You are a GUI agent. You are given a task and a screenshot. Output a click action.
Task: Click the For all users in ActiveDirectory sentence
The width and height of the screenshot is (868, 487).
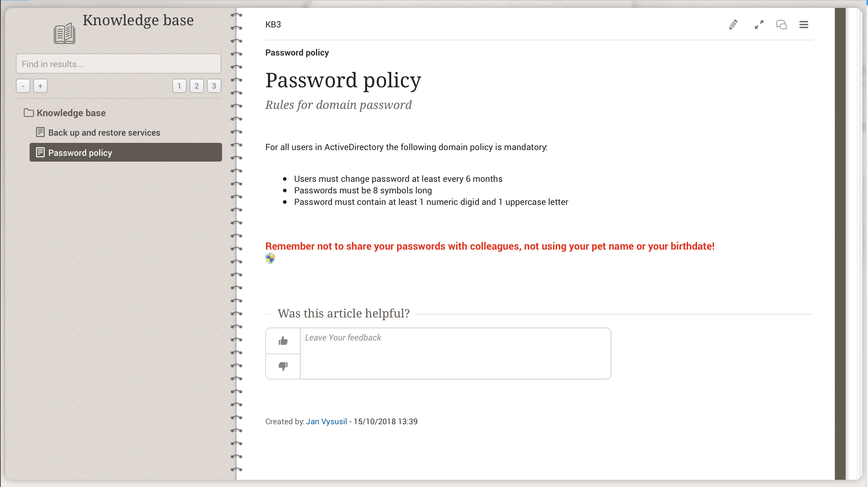tap(406, 147)
